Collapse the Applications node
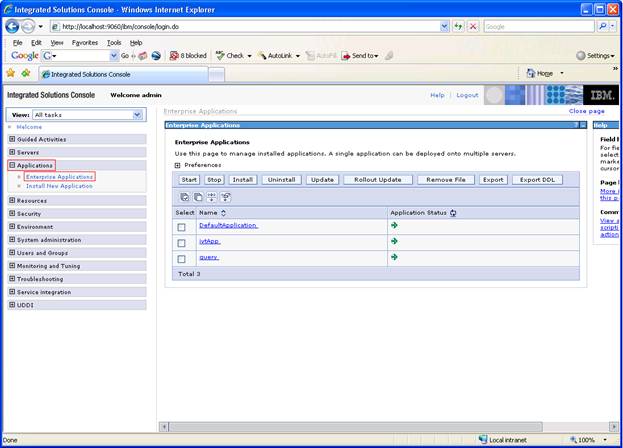 point(12,165)
